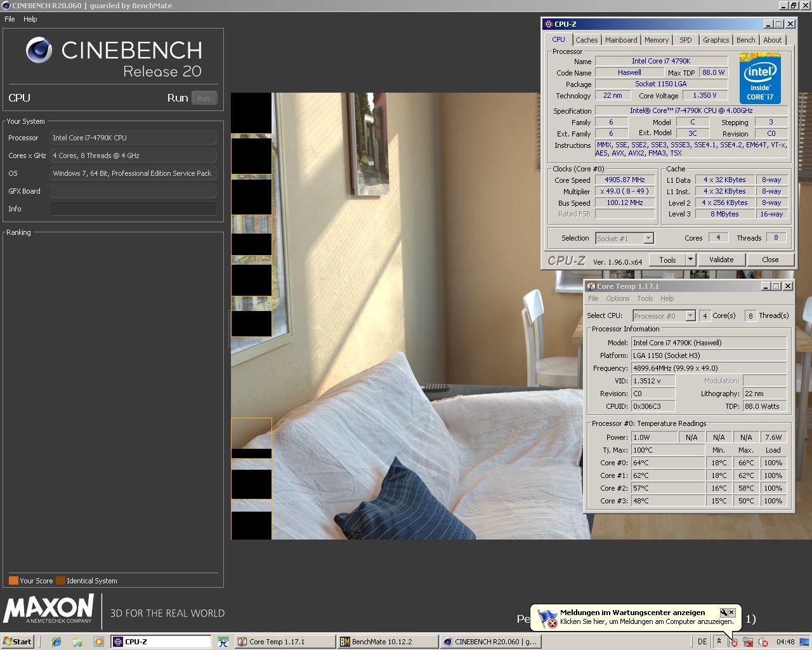Switch to Caches tab in CPU-Z

(x=586, y=40)
